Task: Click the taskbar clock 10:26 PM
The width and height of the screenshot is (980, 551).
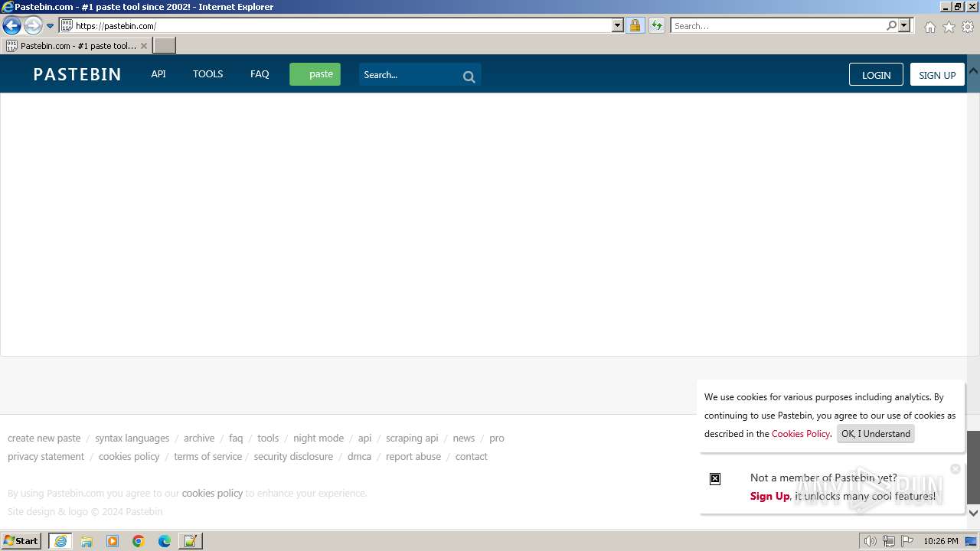Action: 941,541
